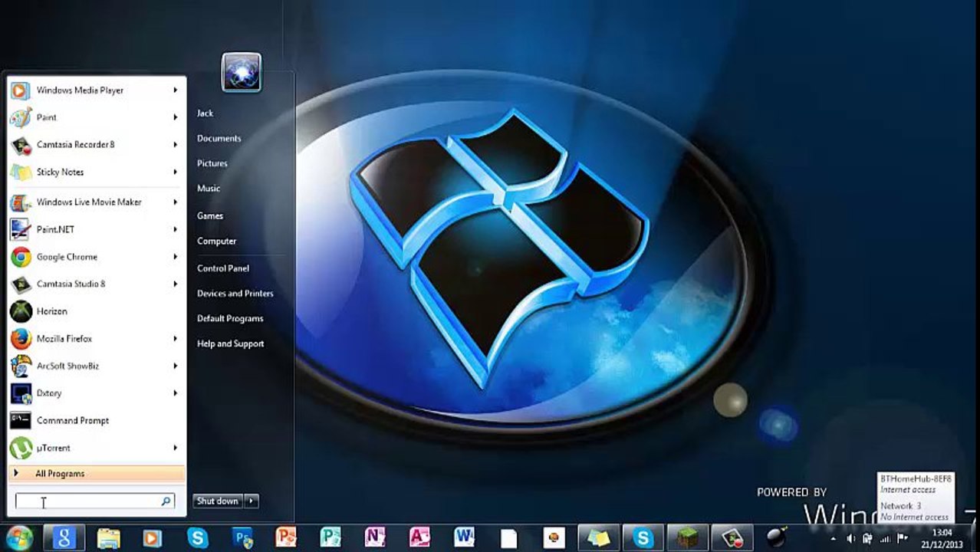Open Shut down options arrow

(251, 501)
